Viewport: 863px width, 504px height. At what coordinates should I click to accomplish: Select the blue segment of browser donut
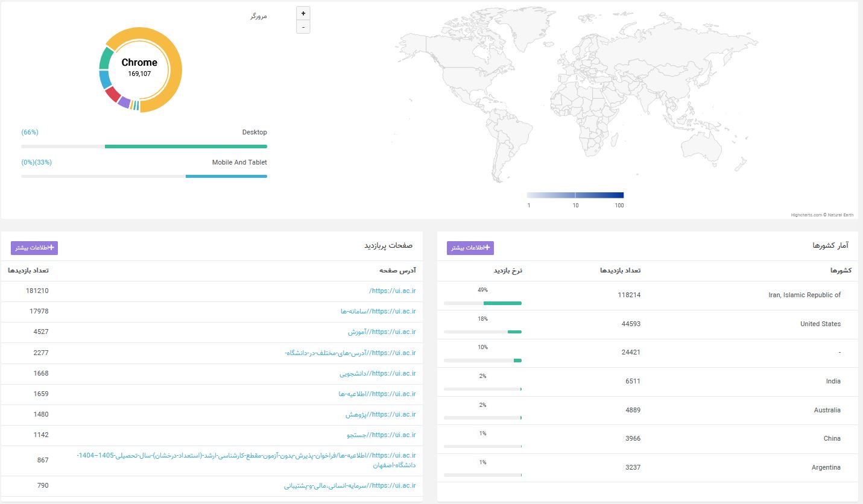[105, 80]
